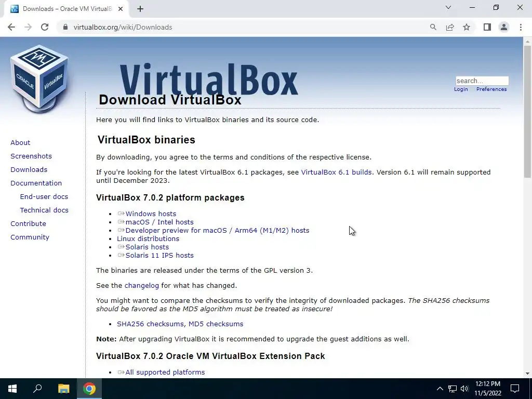Screen dimensions: 532x399
Task: Open File Explorer from taskbar
Action: [63, 389]
